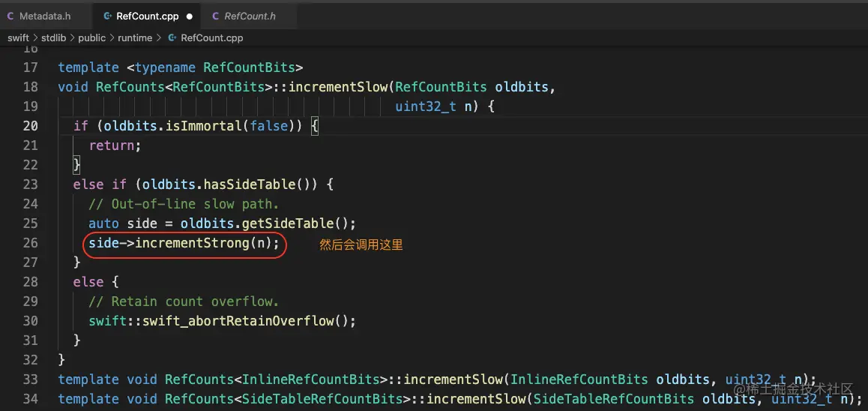Image resolution: width=868 pixels, height=411 pixels.
Task: Click the C icon on Metadata.h tab
Action: click(10, 16)
